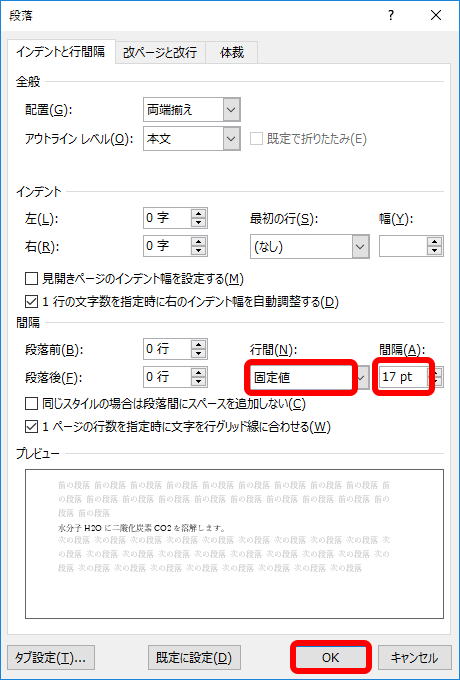Switch to the 改ページと改行 tab
Screen dimensions: 460x680
[x=160, y=53]
